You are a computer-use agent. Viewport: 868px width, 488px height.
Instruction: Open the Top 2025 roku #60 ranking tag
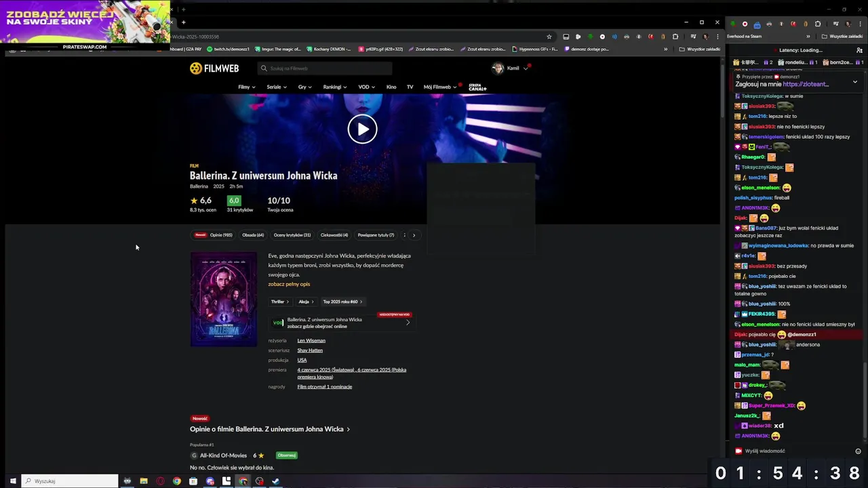pos(342,302)
